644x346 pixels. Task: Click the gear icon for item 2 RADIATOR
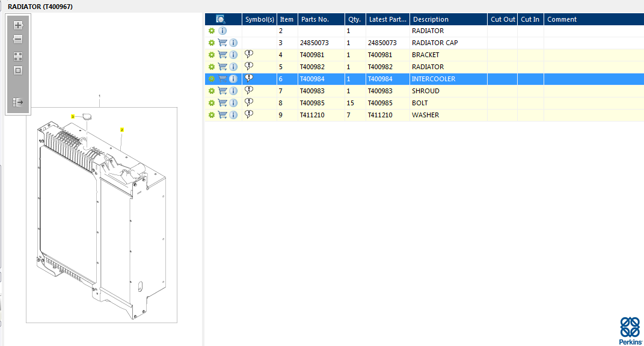[212, 31]
